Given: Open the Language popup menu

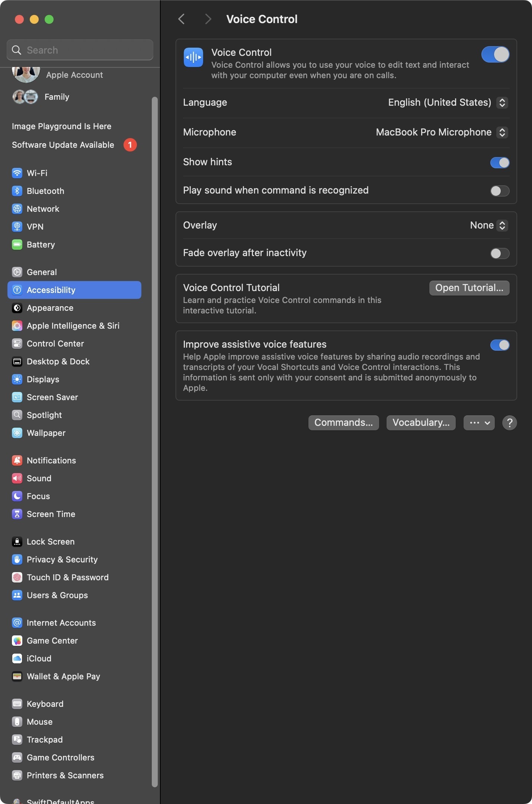Looking at the screenshot, I should pos(448,102).
